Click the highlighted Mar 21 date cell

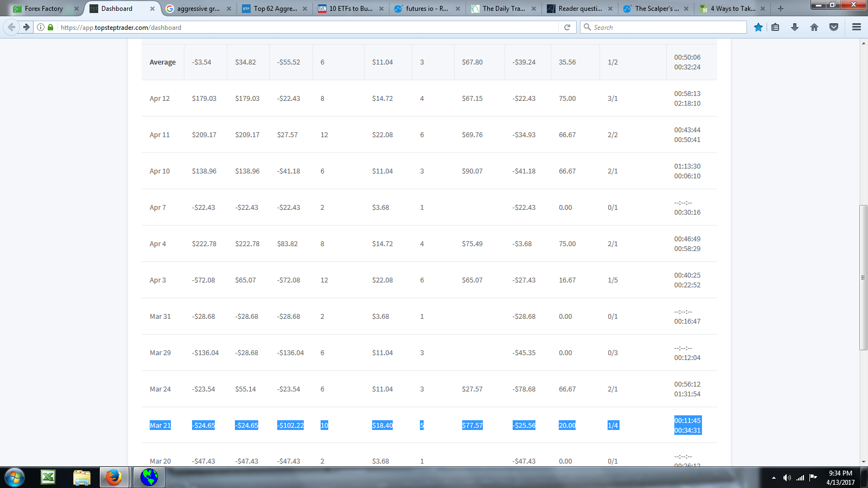pyautogui.click(x=160, y=426)
